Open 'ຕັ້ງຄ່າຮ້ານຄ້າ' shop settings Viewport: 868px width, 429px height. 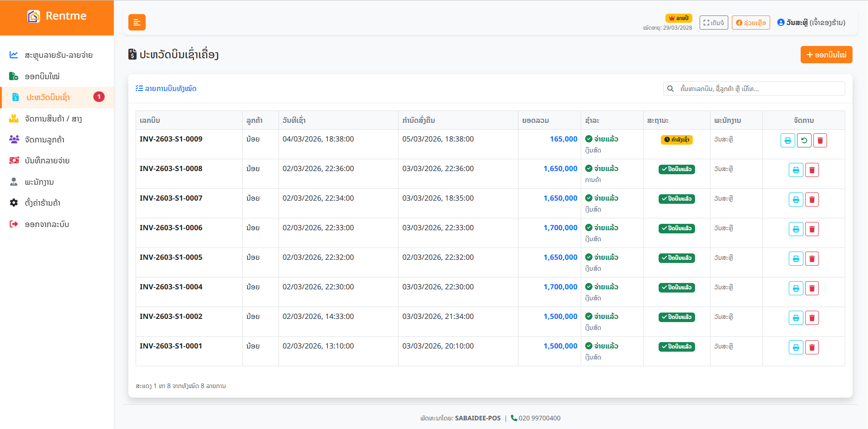[42, 203]
